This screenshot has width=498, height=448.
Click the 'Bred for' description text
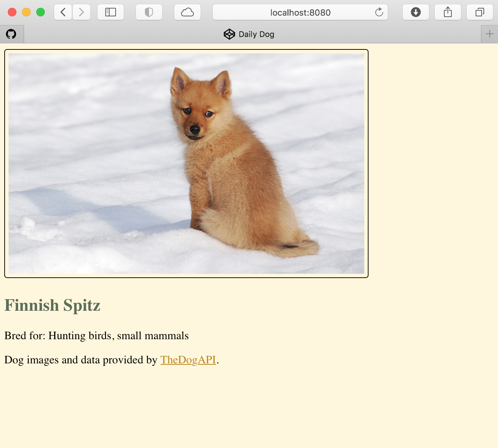(x=96, y=336)
